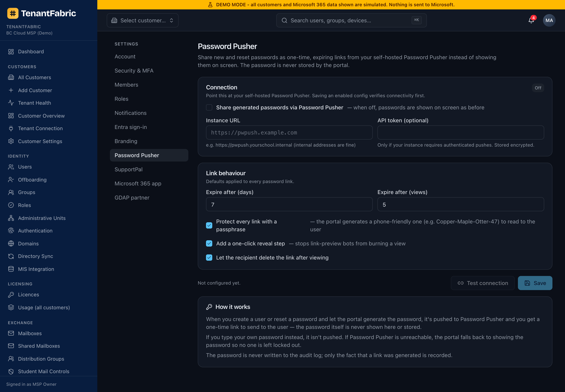Open notifications bell with red badge

pyautogui.click(x=531, y=20)
